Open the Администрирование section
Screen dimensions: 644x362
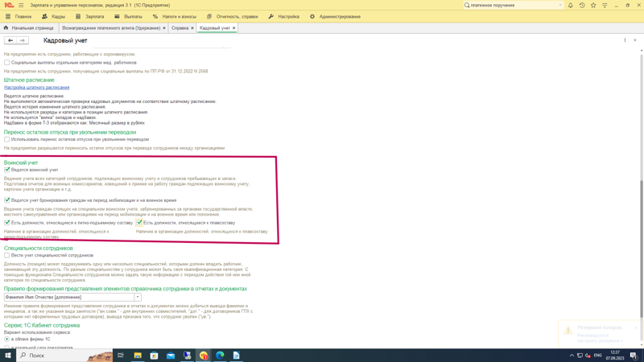point(335,17)
